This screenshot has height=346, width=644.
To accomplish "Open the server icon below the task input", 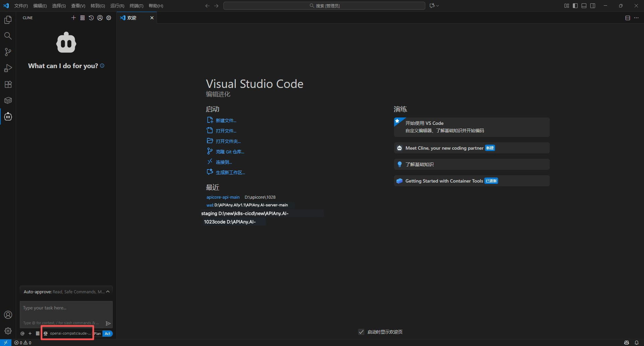I will [38, 334].
